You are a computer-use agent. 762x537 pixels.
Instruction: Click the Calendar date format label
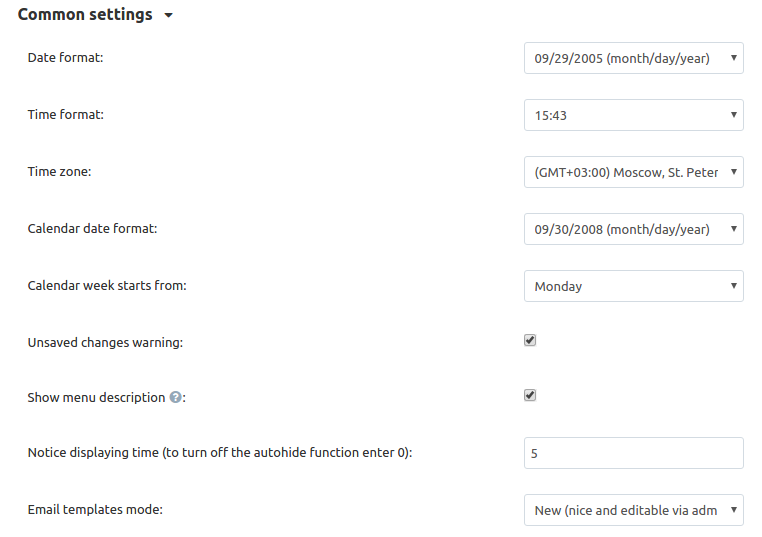click(x=92, y=228)
